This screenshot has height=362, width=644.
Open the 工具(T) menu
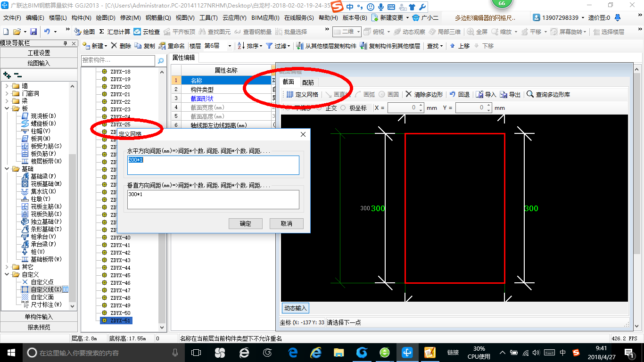pos(208,18)
